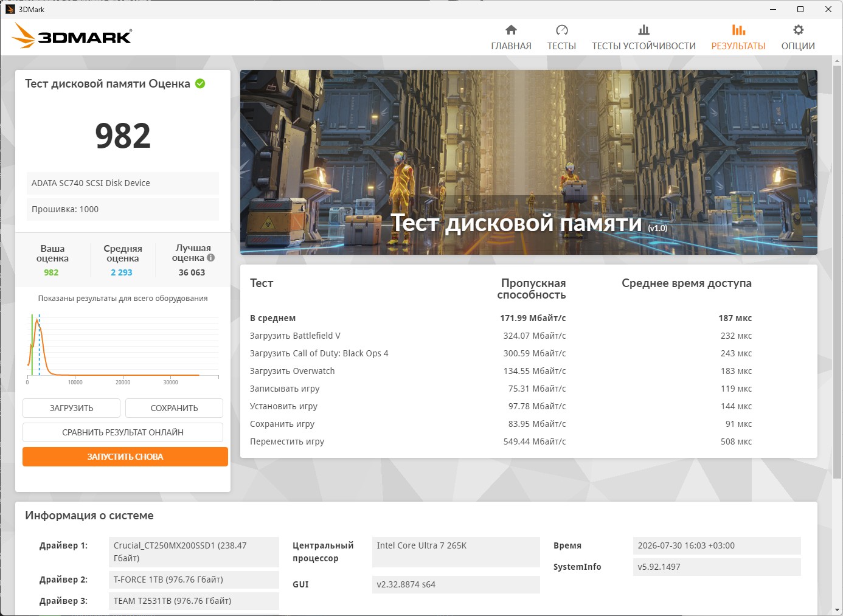This screenshot has height=616, width=843.
Task: Click СРАВНИТЬ РЕЗУЛЬТАТ ОНЛАЙН button
Action: point(123,432)
